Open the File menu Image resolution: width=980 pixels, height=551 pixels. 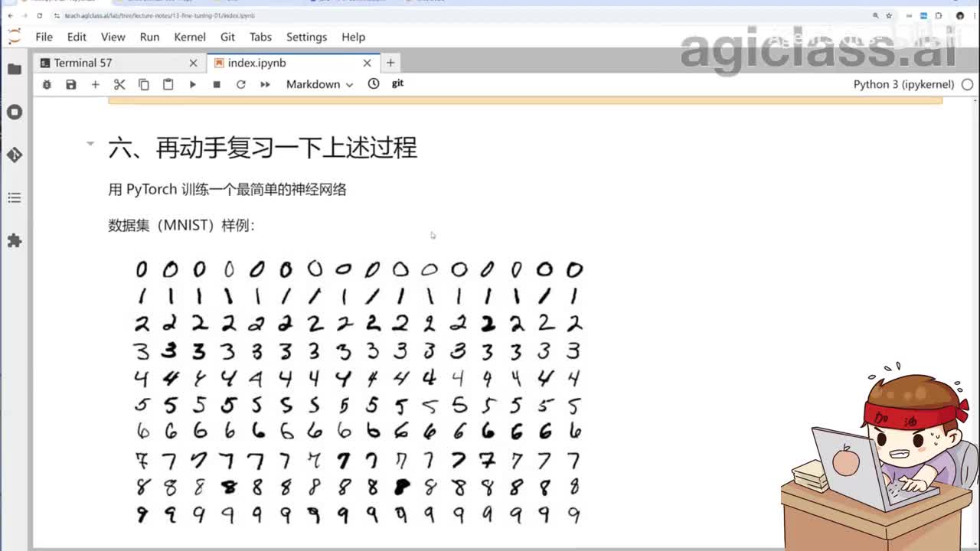point(44,37)
